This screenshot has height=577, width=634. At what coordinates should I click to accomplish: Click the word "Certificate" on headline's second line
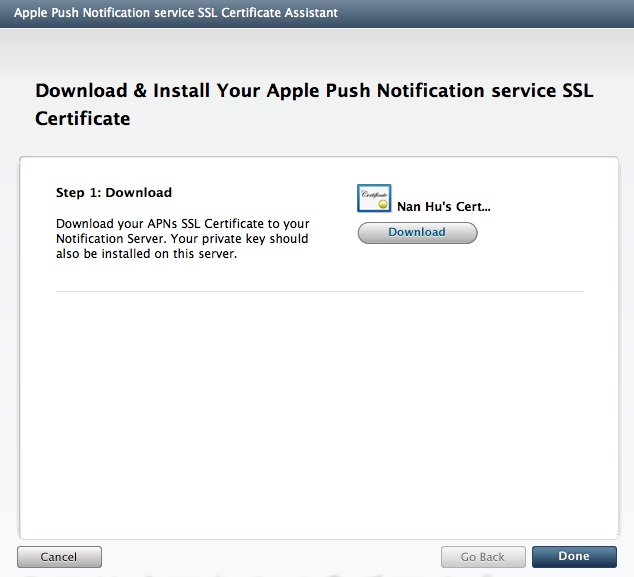pos(83,118)
